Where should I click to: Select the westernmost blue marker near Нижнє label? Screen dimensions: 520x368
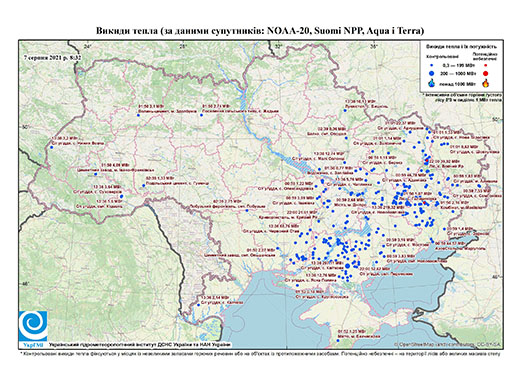51,147
